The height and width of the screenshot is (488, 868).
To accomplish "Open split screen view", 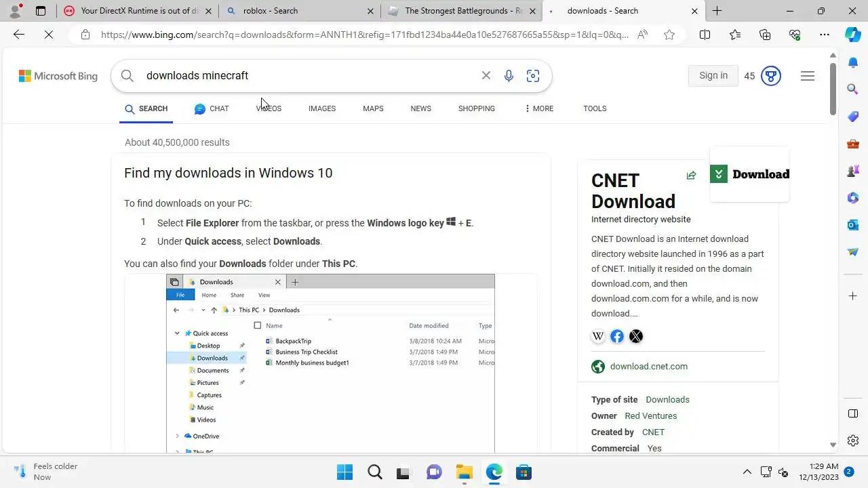I will pyautogui.click(x=705, y=35).
